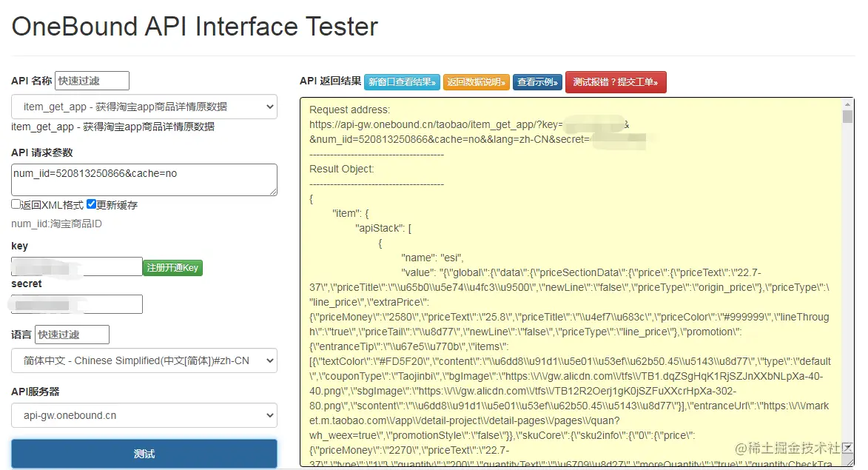Click the API name quick filter field
868x470 pixels.
coord(92,81)
